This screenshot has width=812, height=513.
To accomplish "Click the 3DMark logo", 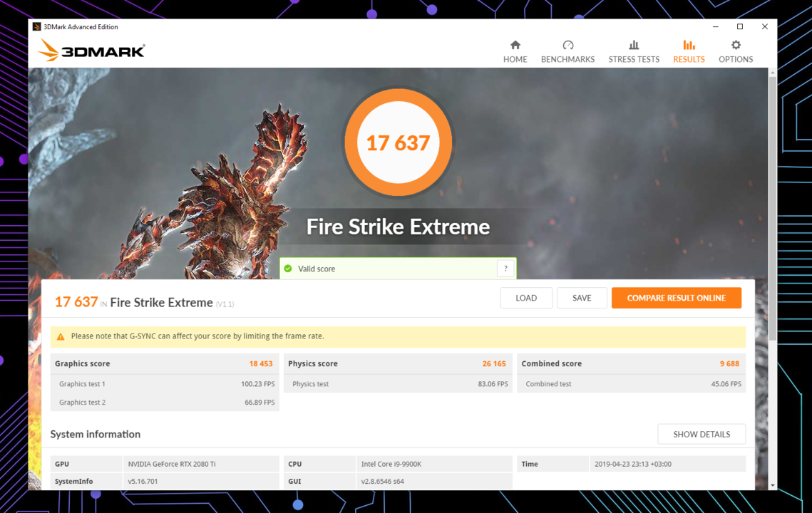I will pos(92,50).
